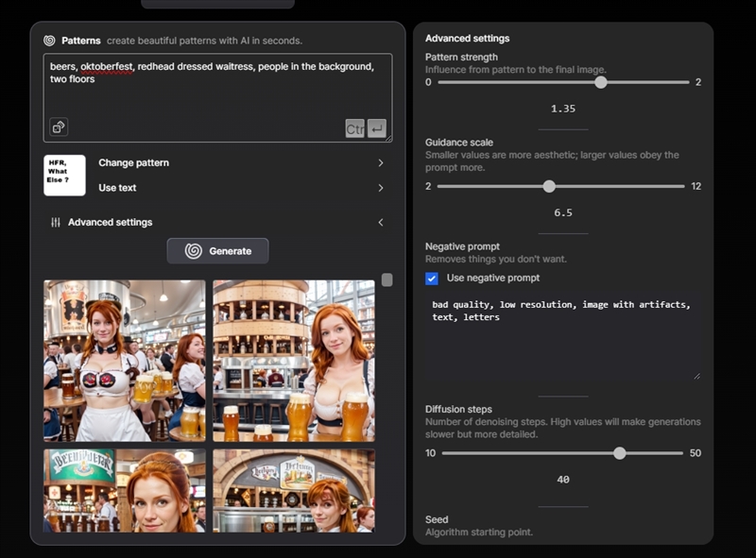Expand the Change pattern chevron
The width and height of the screenshot is (756, 558).
click(381, 163)
